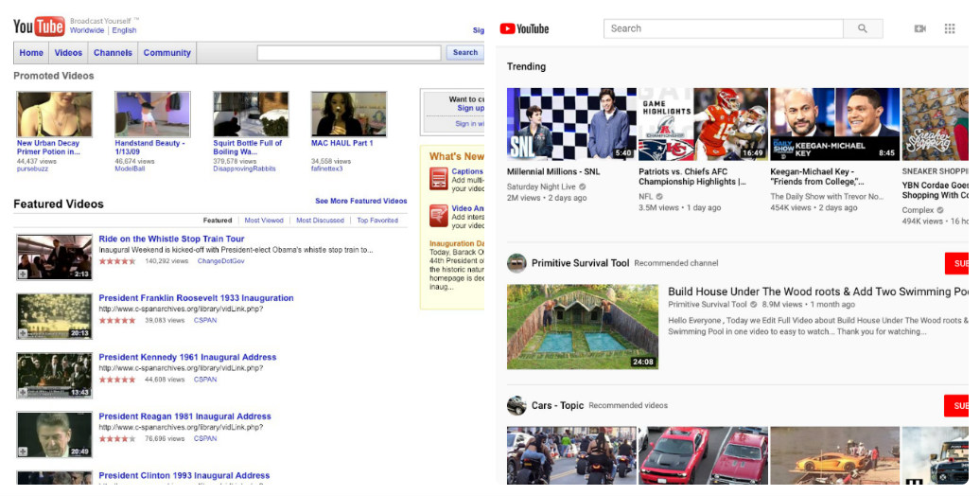Screen dimensions: 980x496
Task: Click the Captions red icon in What's New
Action: pos(439,178)
